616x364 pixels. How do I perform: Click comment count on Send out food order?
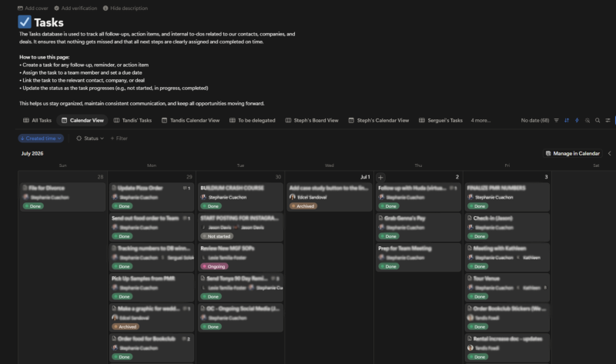[x=186, y=219]
